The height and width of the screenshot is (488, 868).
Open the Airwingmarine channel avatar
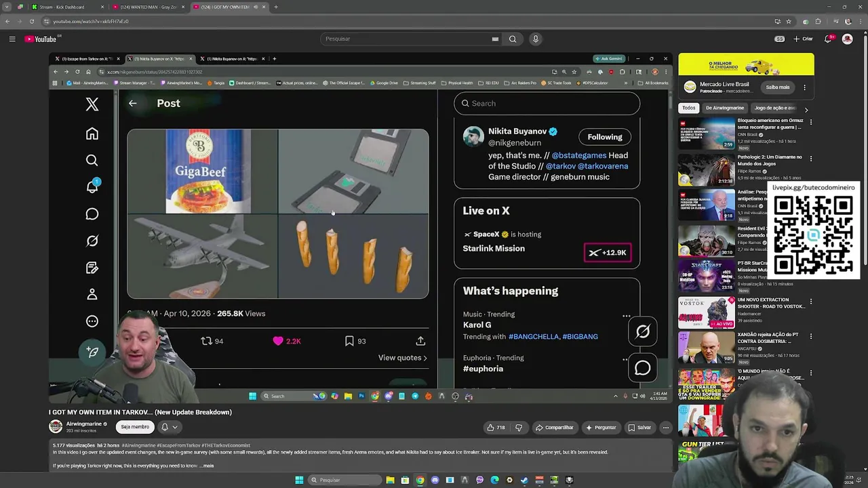coord(56,427)
